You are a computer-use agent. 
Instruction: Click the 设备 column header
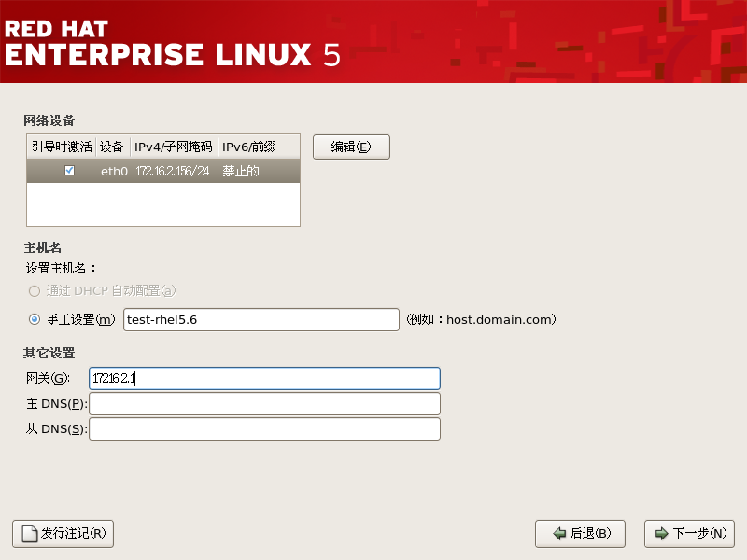pos(113,147)
